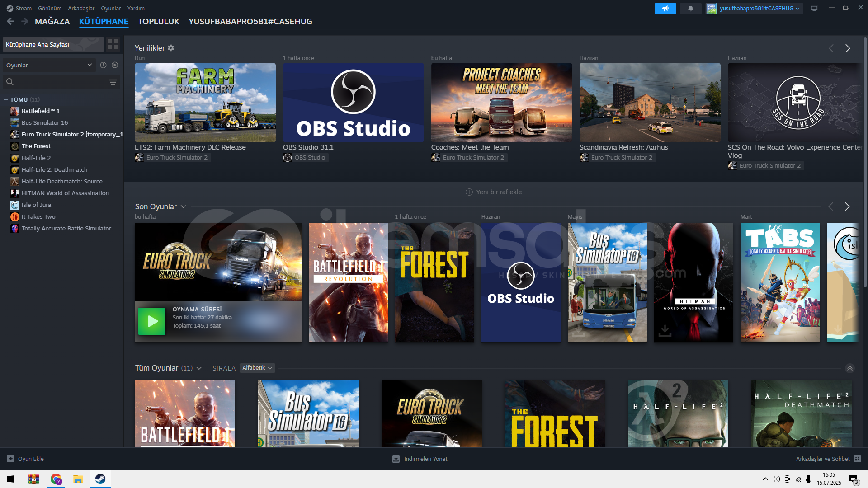Open the notifications bell
Screen dimensions: 868x488
[690, 9]
